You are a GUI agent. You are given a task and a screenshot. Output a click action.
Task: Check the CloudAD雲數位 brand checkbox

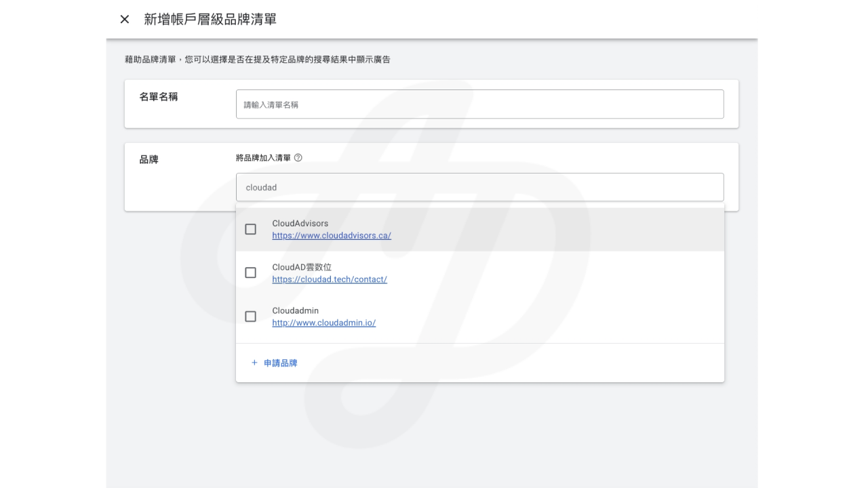(250, 272)
